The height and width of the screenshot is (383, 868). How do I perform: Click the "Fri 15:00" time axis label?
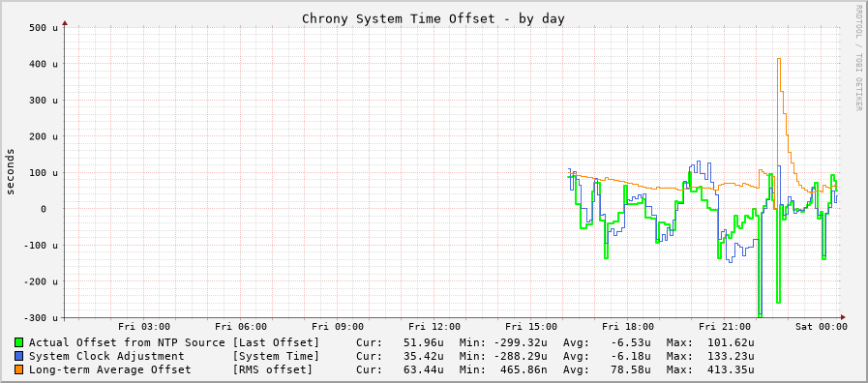[x=531, y=327]
